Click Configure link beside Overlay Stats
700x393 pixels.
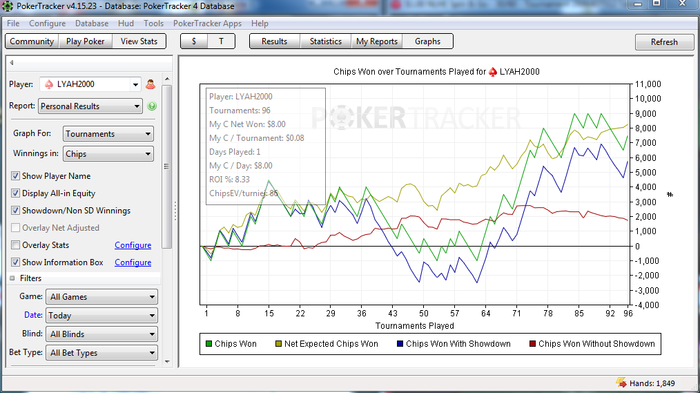tap(133, 245)
